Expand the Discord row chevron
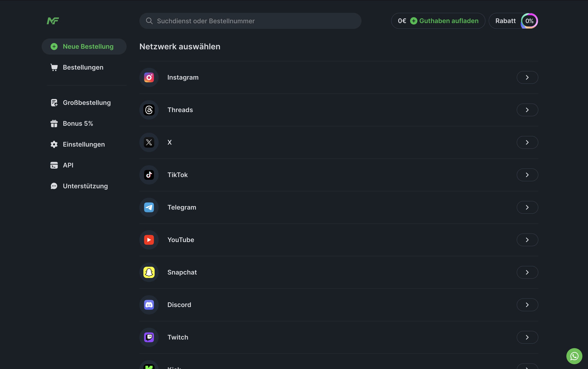 (527, 305)
